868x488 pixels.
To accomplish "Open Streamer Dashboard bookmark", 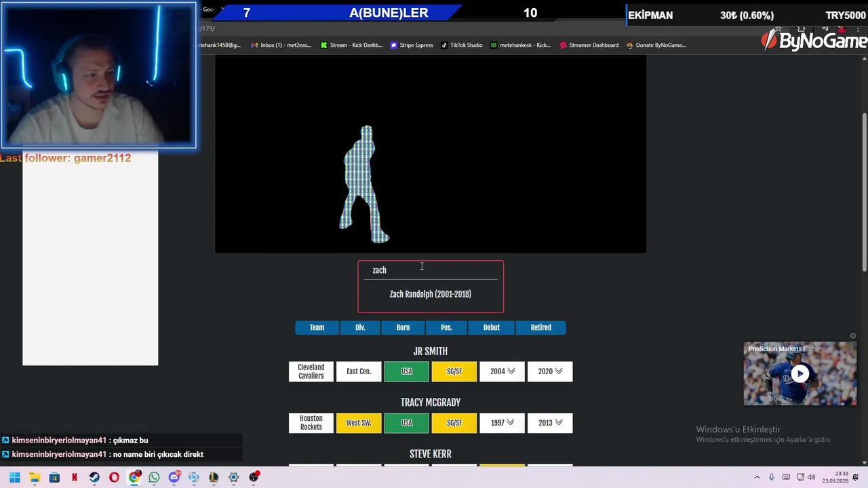I will coord(589,45).
